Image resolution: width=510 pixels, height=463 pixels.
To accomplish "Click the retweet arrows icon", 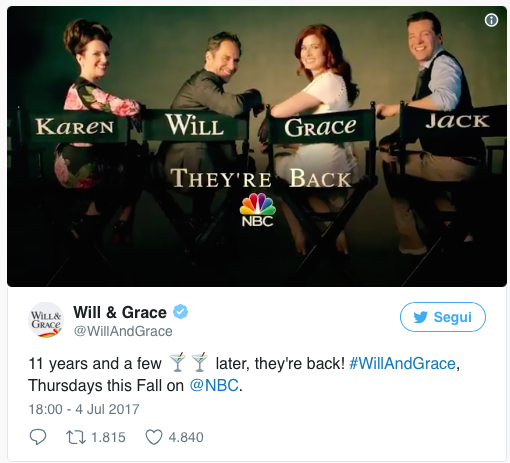I will pos(76,437).
